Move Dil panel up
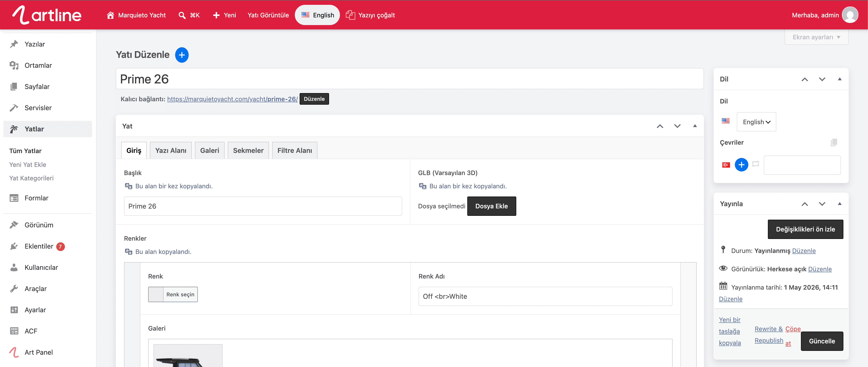This screenshot has height=367, width=868. click(x=805, y=79)
